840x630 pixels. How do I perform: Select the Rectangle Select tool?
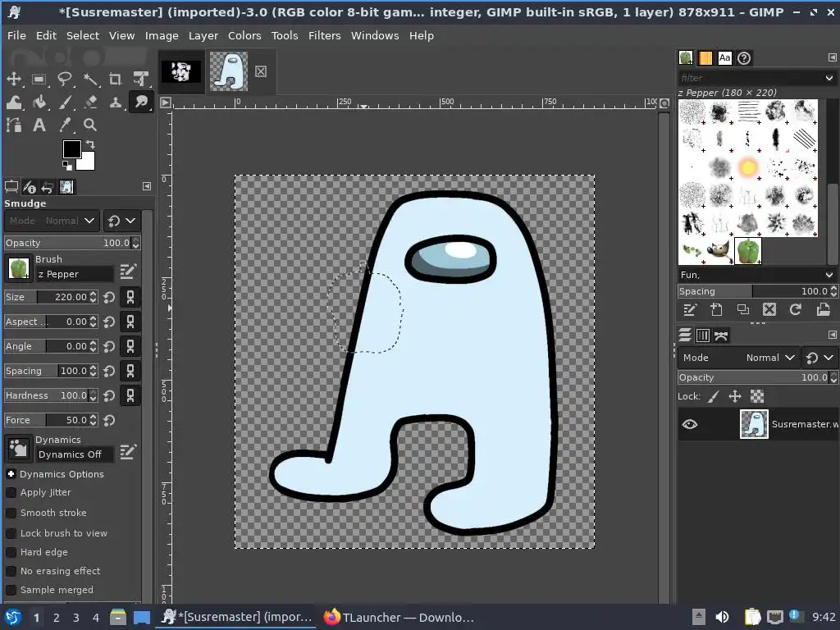coord(39,80)
